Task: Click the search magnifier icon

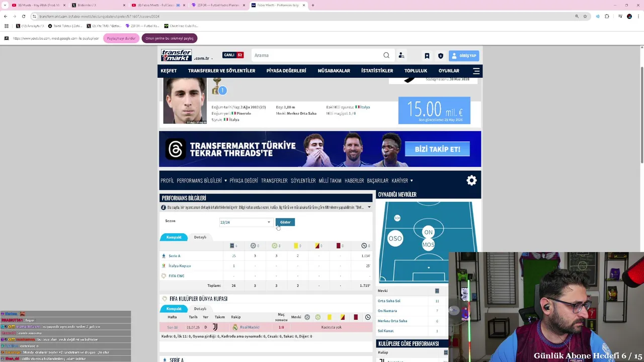Action: tap(386, 55)
